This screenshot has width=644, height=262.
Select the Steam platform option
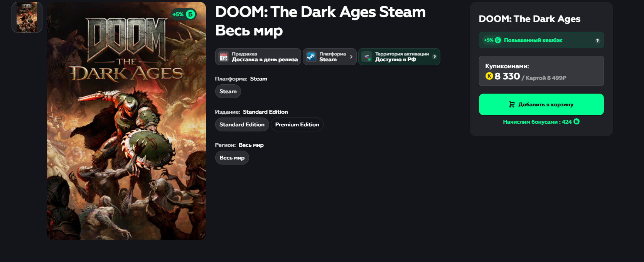pyautogui.click(x=228, y=91)
